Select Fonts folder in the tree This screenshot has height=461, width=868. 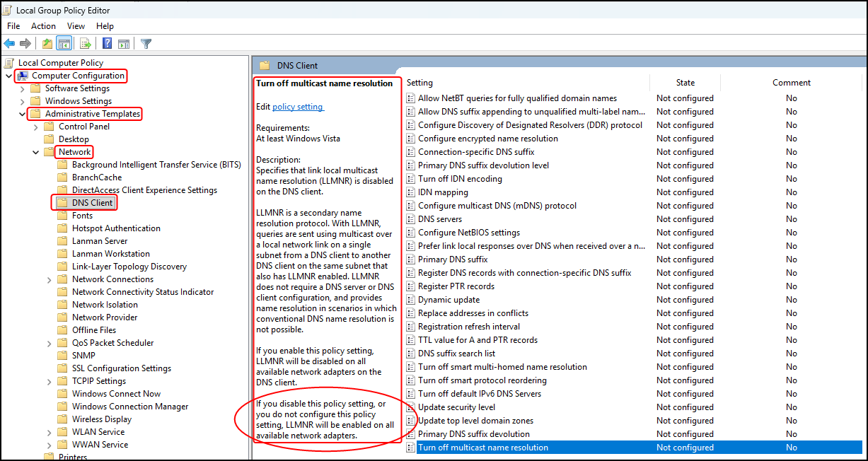tap(82, 216)
